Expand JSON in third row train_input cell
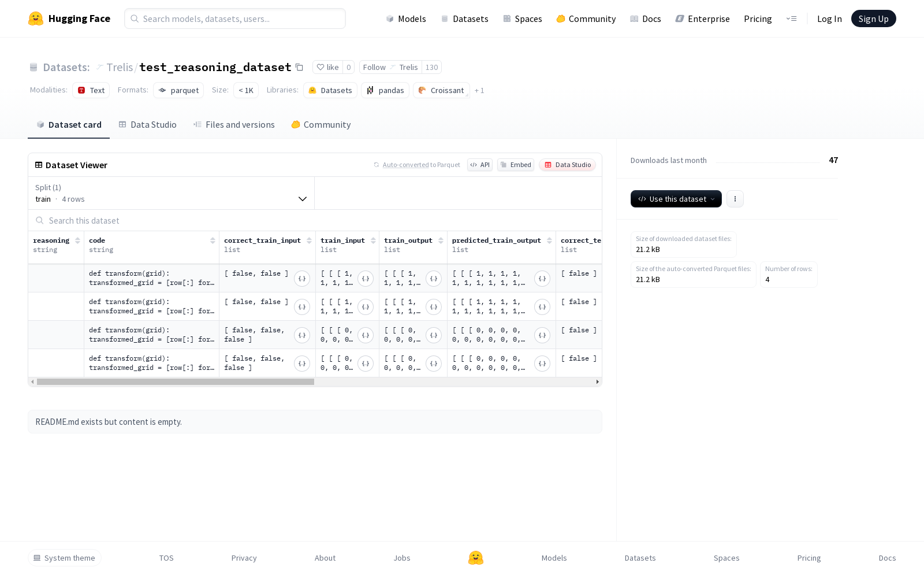924x578 pixels. coord(366,335)
